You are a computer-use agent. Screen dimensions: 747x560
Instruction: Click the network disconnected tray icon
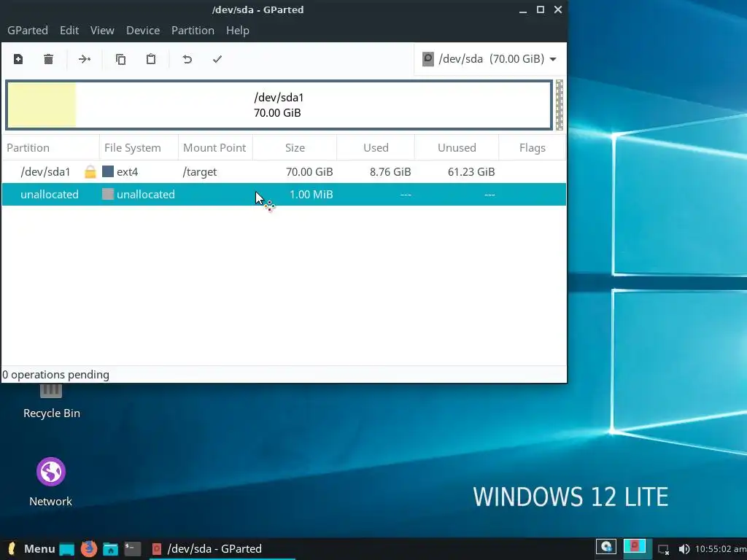pos(664,550)
